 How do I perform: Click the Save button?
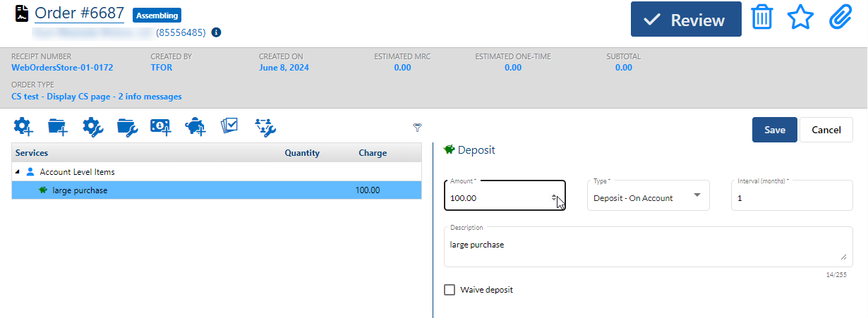click(x=774, y=130)
